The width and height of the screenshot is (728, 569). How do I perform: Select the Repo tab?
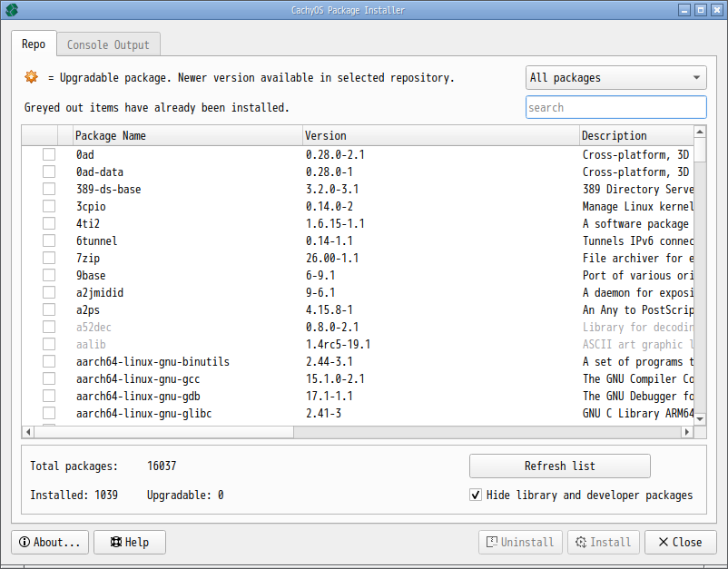[34, 44]
